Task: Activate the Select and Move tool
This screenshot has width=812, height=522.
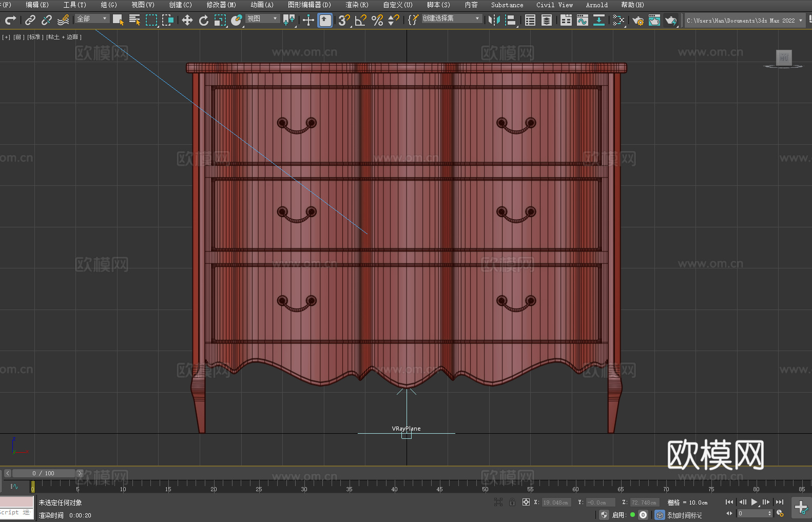Action: coord(187,20)
